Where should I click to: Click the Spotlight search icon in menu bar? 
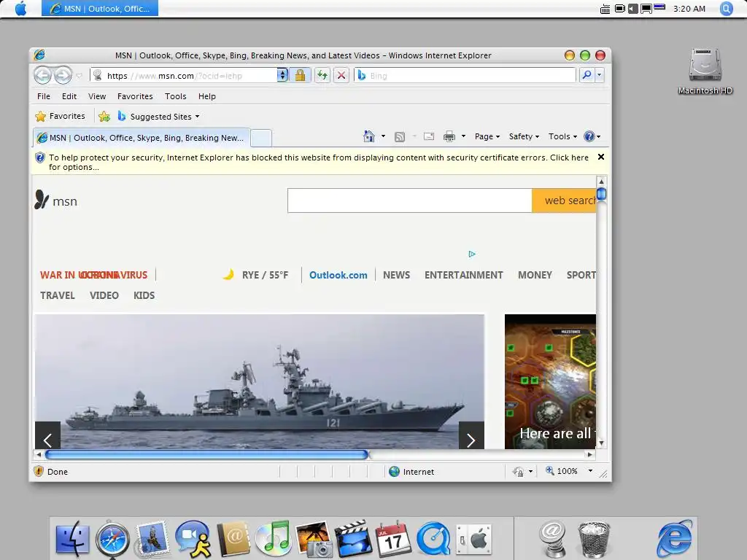coord(726,9)
